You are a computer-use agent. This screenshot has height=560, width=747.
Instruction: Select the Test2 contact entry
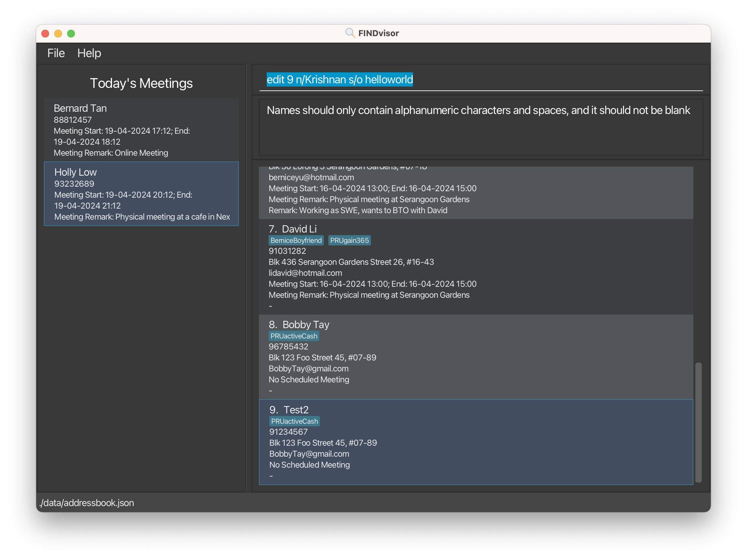pos(476,442)
